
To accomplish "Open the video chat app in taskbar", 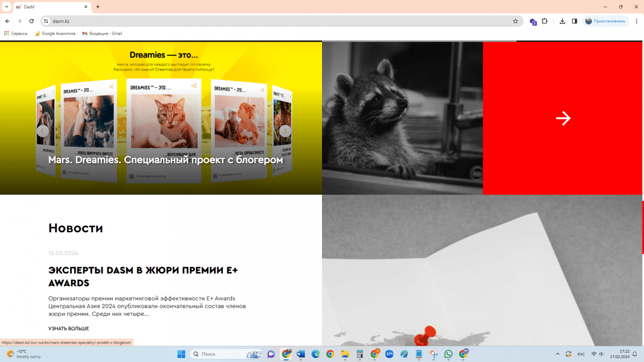I will pos(271,354).
